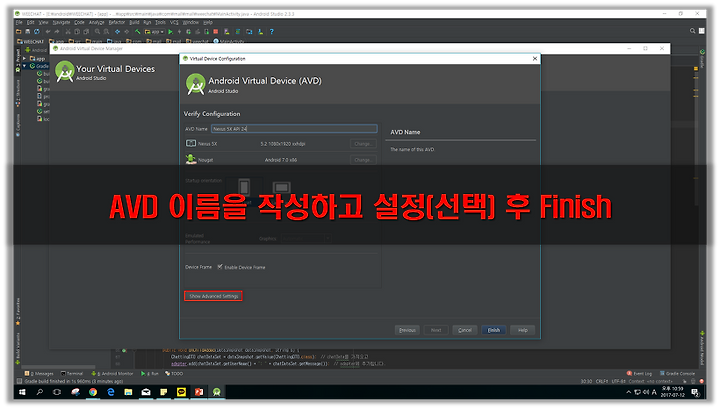Select the landscape orientation icon

(x=281, y=187)
